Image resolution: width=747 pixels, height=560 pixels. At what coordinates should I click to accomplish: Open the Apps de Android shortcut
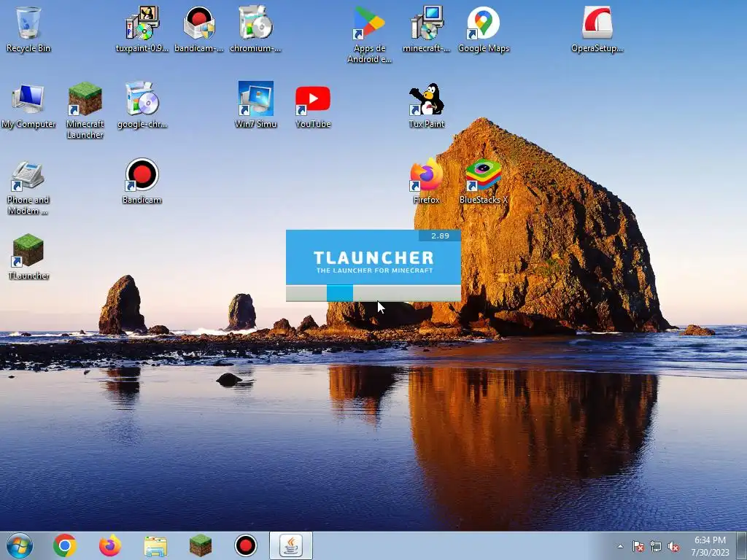[x=369, y=34]
